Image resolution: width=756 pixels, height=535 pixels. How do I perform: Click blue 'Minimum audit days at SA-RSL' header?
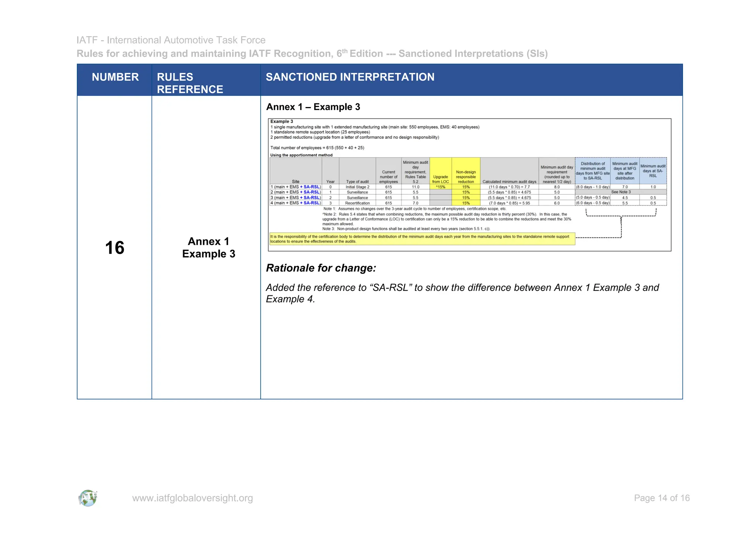click(x=653, y=171)
